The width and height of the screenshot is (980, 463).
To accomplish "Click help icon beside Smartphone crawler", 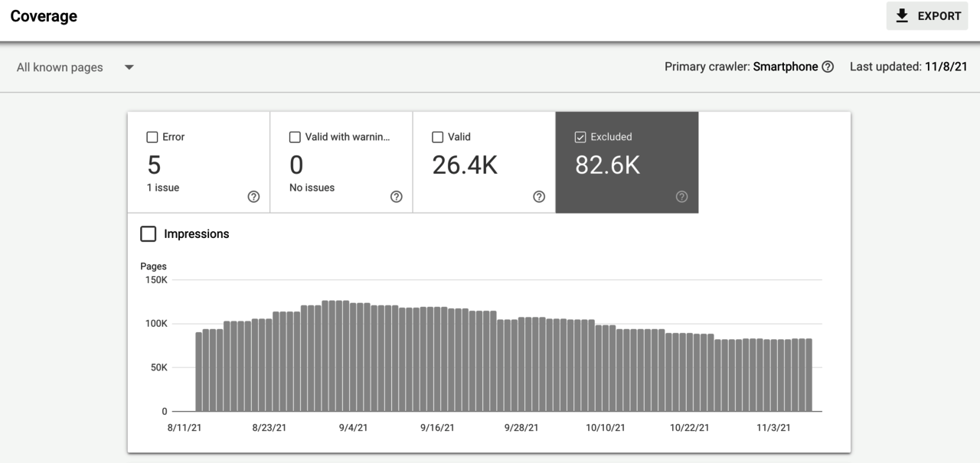I will pos(828,67).
